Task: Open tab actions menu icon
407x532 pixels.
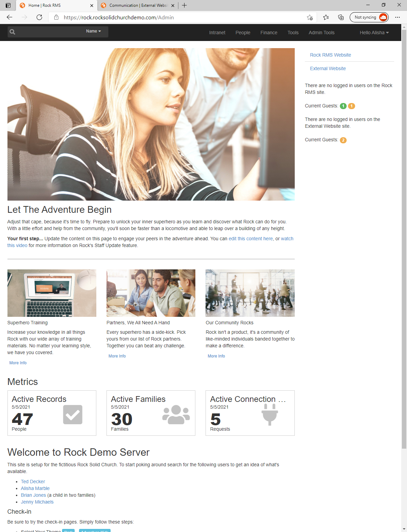Action: (8, 5)
